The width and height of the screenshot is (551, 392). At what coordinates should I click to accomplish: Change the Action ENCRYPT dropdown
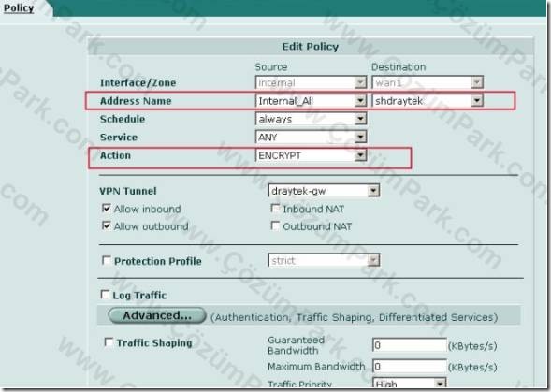(x=311, y=155)
